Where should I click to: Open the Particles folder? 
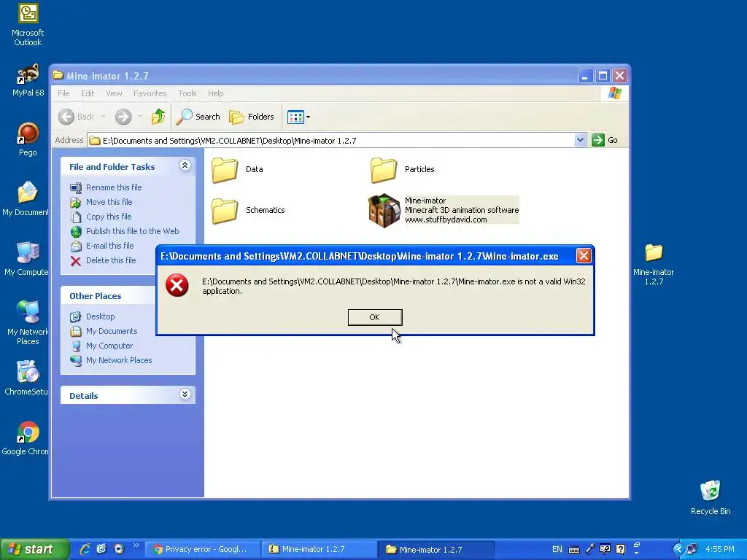403,169
